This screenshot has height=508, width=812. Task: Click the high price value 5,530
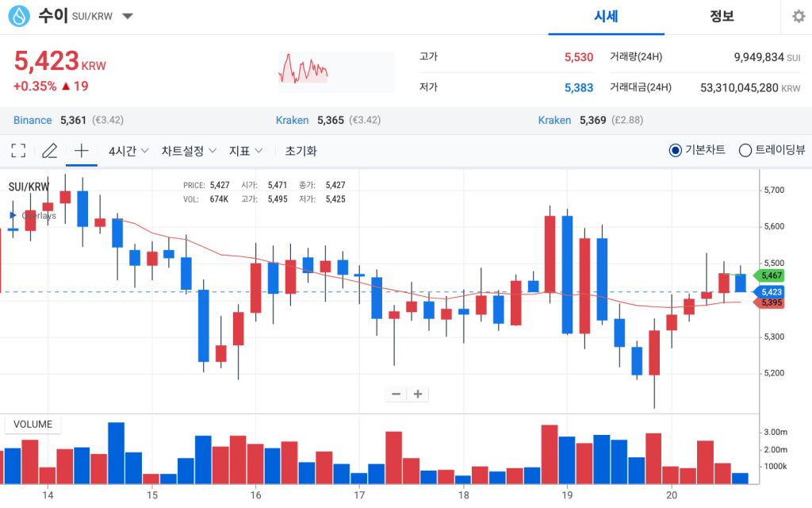[578, 57]
